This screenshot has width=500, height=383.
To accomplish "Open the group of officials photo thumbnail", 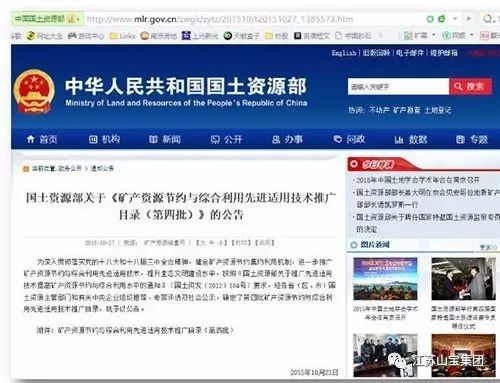I will click(x=385, y=355).
